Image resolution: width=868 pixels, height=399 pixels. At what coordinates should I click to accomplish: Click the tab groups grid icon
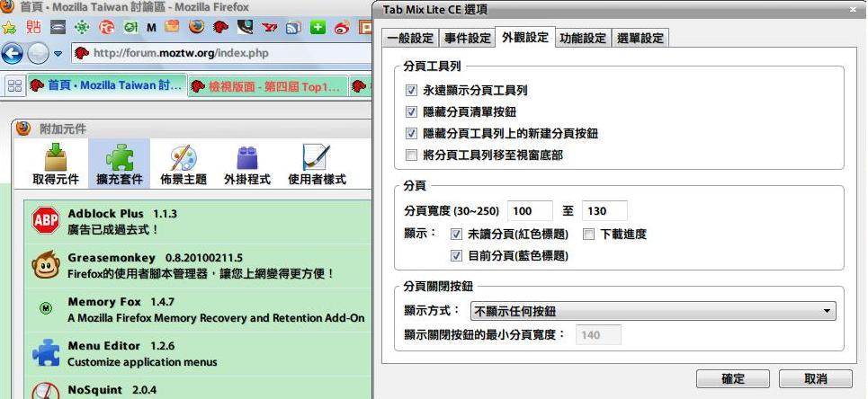point(15,85)
